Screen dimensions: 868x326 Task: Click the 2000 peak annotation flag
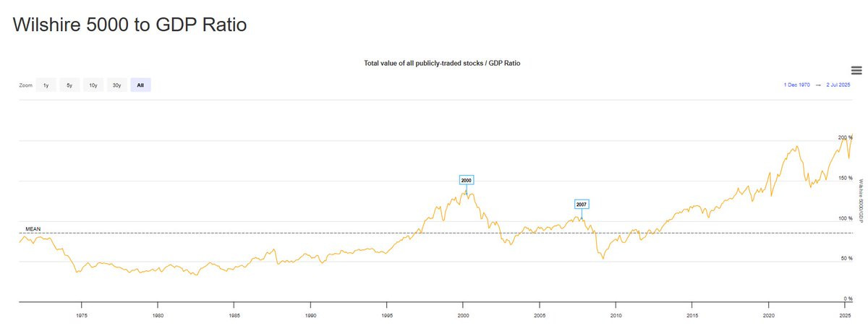point(466,179)
